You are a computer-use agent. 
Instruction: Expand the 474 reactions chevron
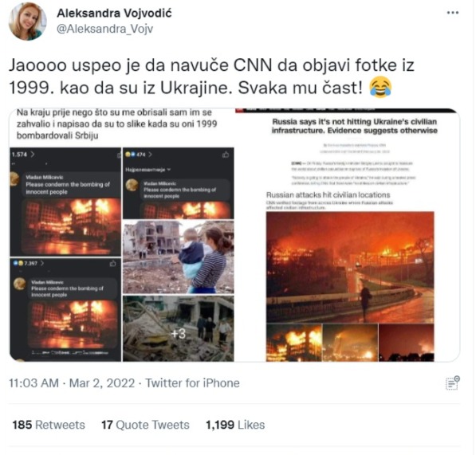click(150, 155)
